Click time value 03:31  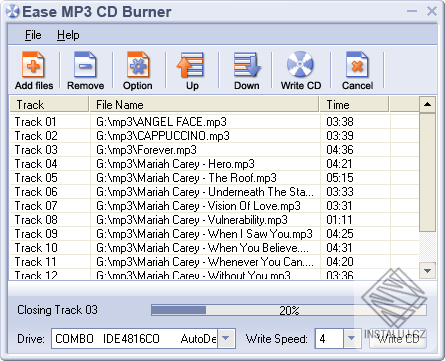click(339, 206)
